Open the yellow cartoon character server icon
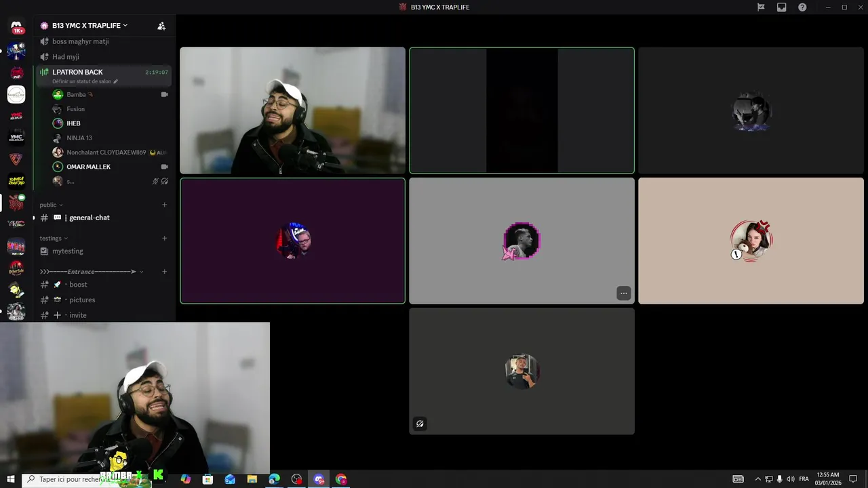The height and width of the screenshot is (488, 868). [x=16, y=289]
